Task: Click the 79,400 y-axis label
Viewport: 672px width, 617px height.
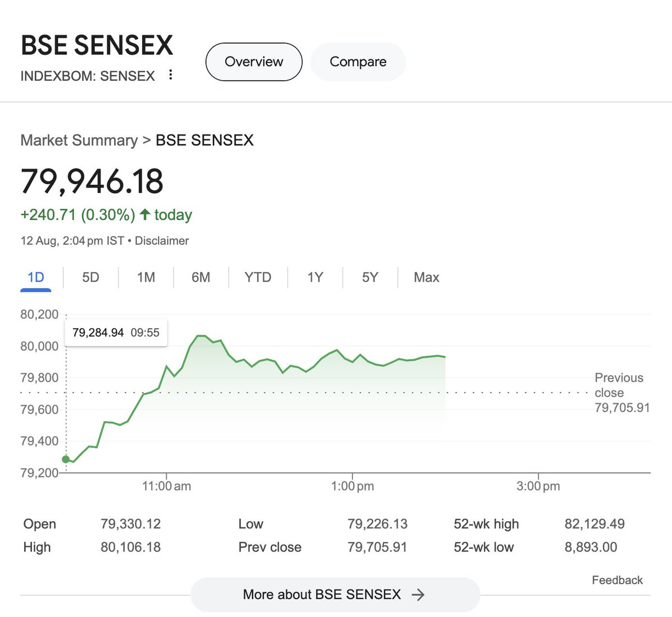Action: click(x=39, y=441)
